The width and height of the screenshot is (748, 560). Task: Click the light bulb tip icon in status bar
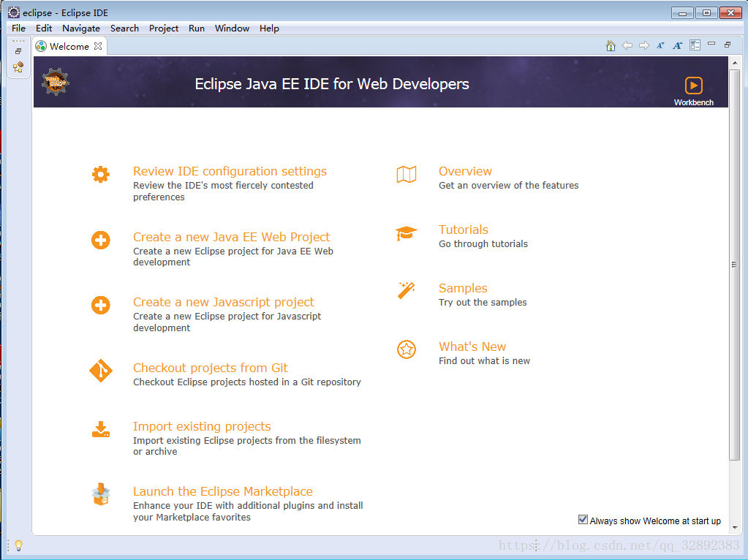click(18, 545)
